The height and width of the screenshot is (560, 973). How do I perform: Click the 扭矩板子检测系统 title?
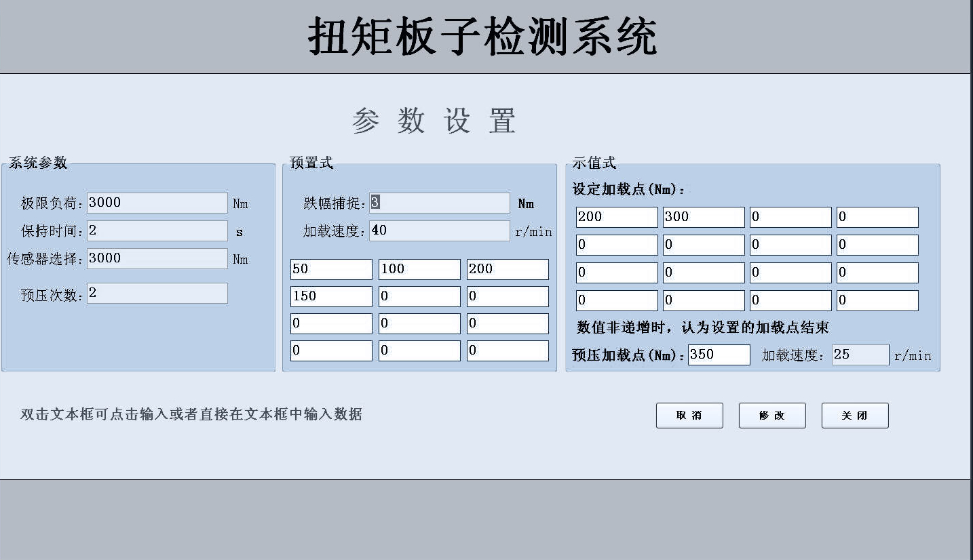point(482,37)
